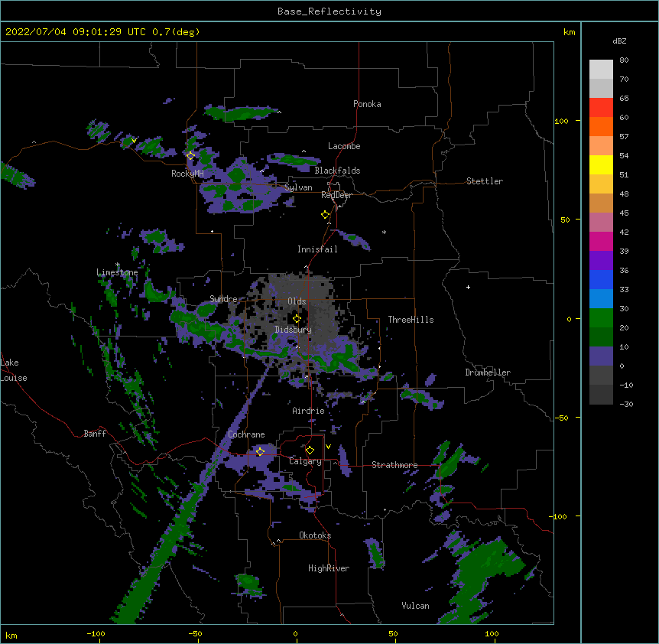659x644 pixels.
Task: Select the 65 dBZ red legend color
Action: (x=601, y=107)
